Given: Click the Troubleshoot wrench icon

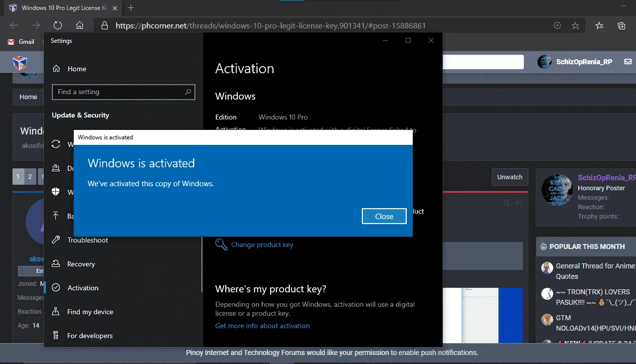Looking at the screenshot, I should (56, 240).
